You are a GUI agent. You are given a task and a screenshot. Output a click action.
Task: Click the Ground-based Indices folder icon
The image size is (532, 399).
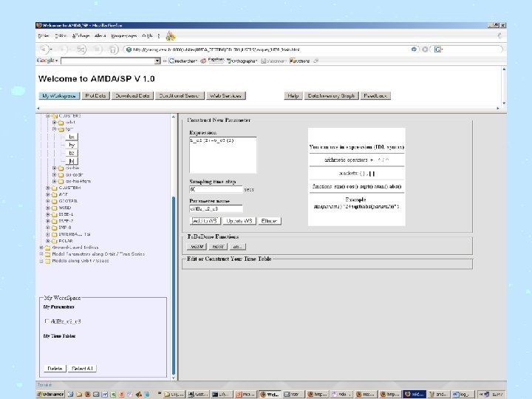(47, 248)
